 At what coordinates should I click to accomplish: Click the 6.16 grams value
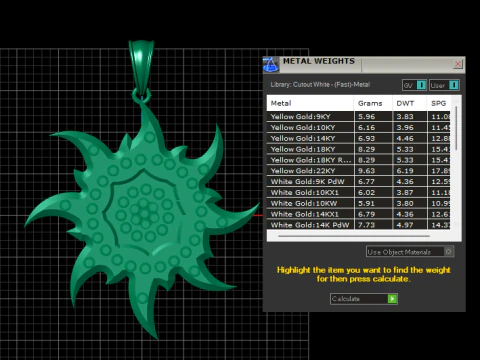367,127
